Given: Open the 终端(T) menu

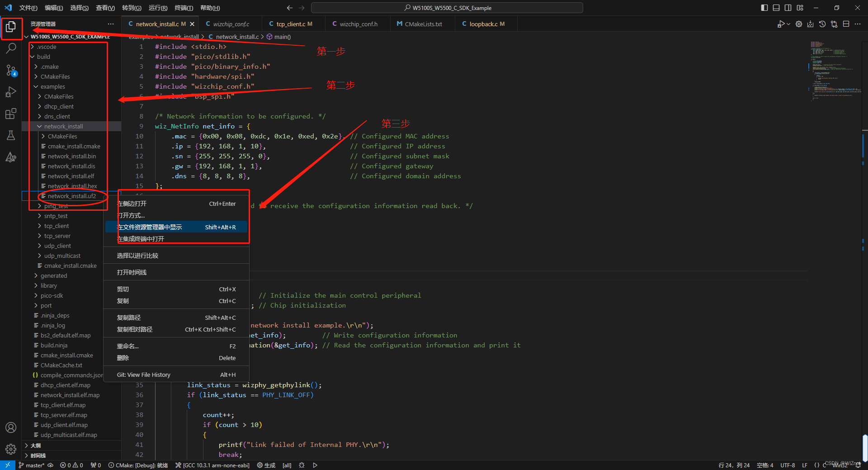Looking at the screenshot, I should pyautogui.click(x=184, y=8).
